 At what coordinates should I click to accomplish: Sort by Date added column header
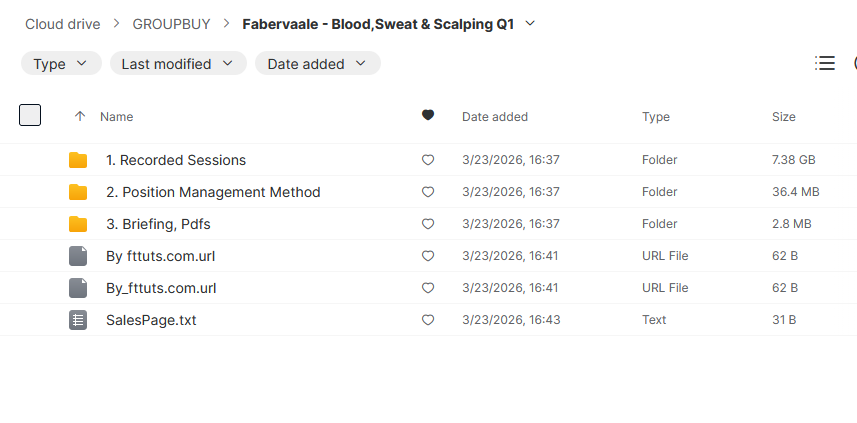tap(494, 117)
